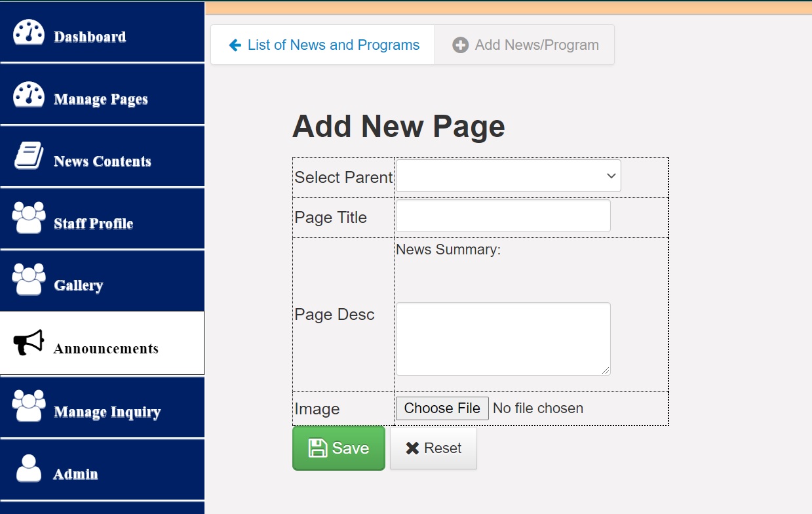812x514 pixels.
Task: Select the Dashboard gauge icon
Action: (28, 32)
